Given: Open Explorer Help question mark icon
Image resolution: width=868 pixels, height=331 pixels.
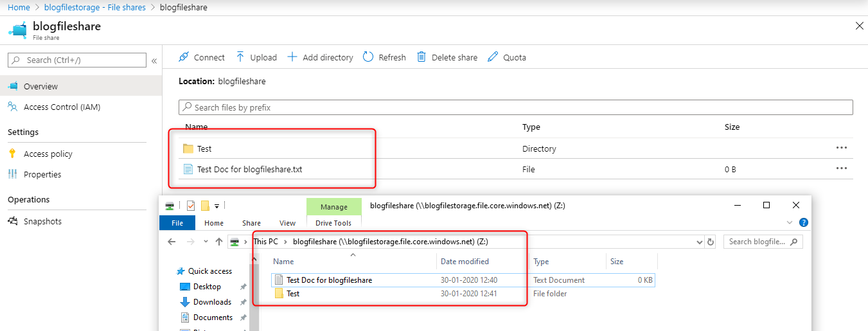Looking at the screenshot, I should 803,222.
